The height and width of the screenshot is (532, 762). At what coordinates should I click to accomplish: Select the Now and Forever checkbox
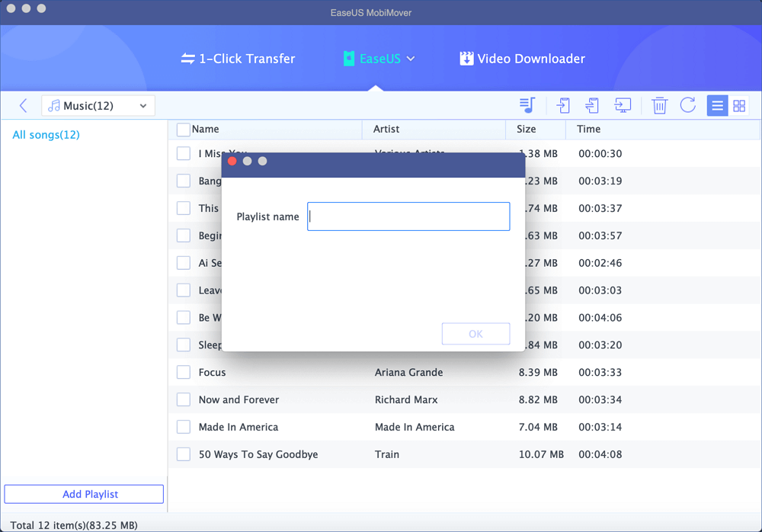coord(183,399)
